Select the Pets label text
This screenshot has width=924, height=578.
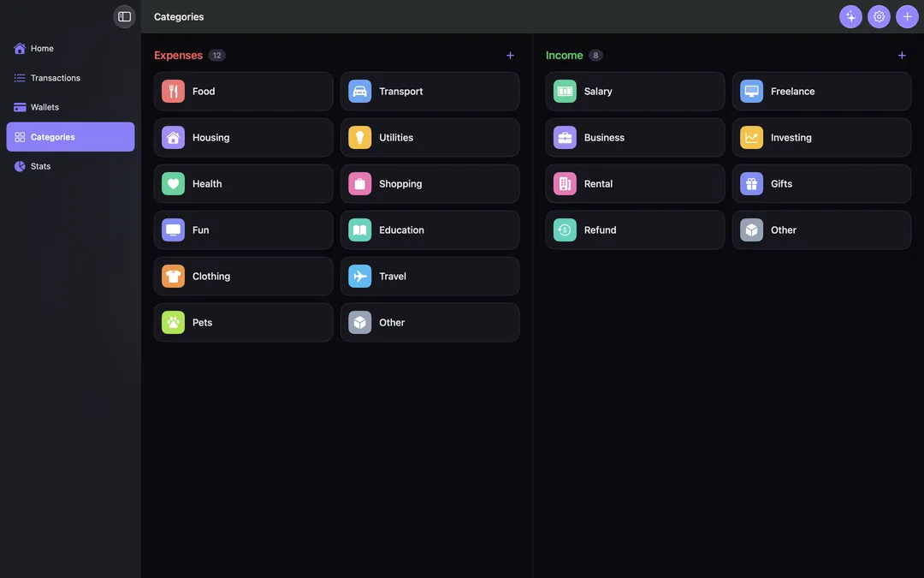point(202,323)
